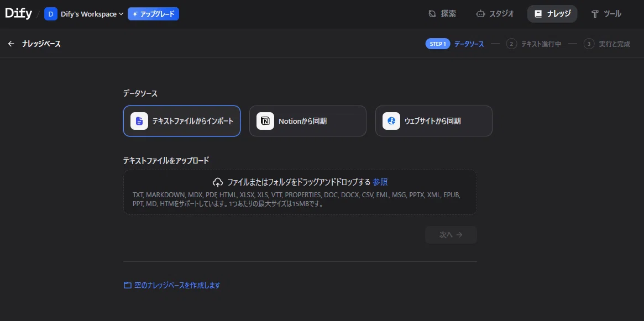Open the Dify's Workspace dropdown
Viewport: 644px width, 321px height.
[92, 14]
